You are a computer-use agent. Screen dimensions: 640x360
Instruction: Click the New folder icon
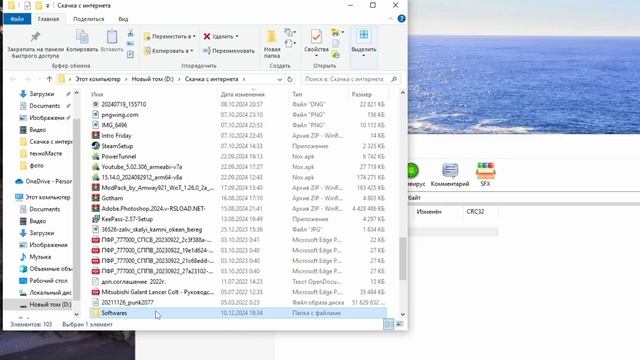pos(271,37)
